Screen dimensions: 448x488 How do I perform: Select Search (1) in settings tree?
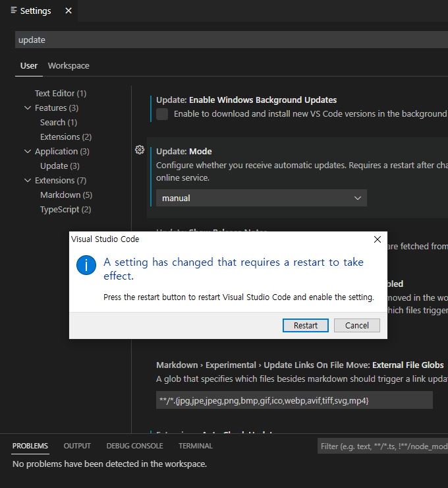[59, 122]
